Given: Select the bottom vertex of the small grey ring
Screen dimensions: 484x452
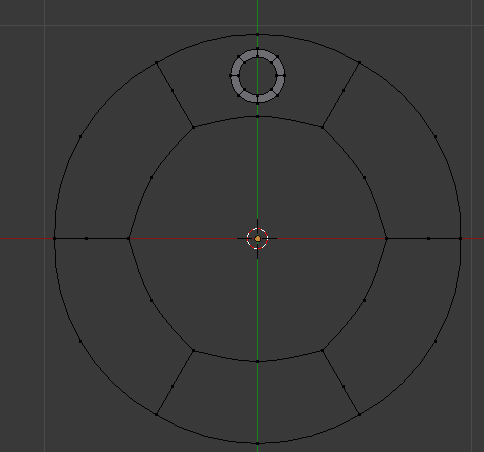Looking at the screenshot, I should 258,103.
